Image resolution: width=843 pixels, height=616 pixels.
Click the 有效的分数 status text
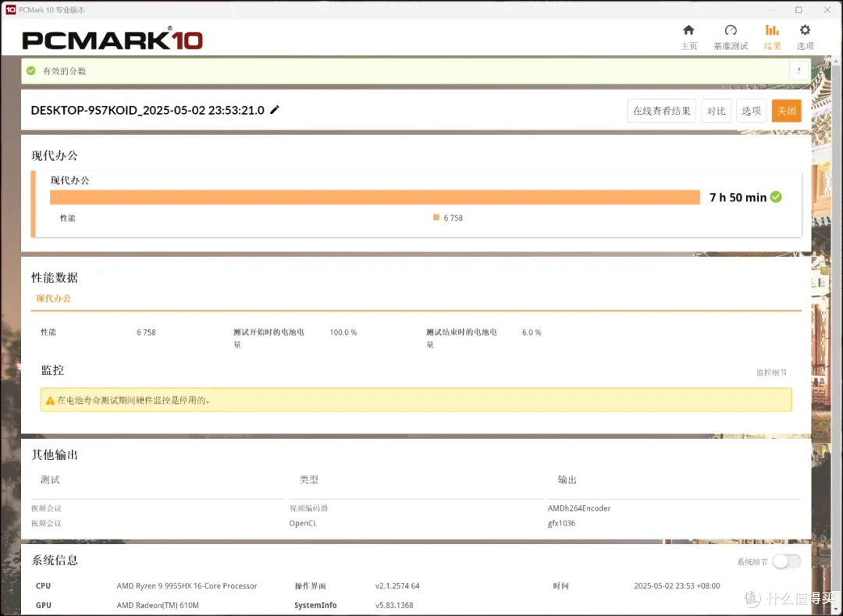(x=65, y=71)
